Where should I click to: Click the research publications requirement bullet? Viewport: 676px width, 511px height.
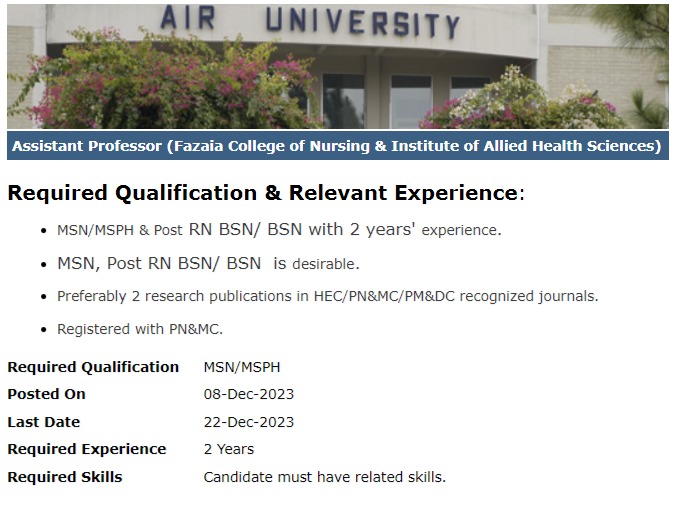(327, 296)
